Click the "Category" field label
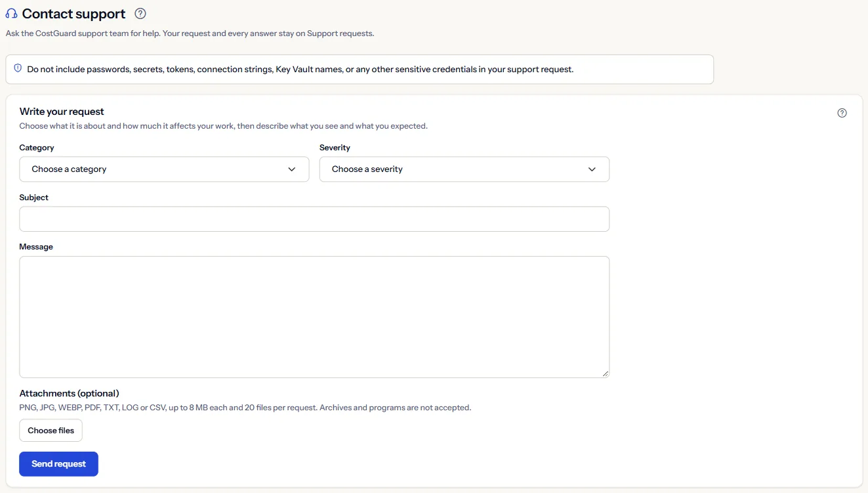 click(x=37, y=148)
